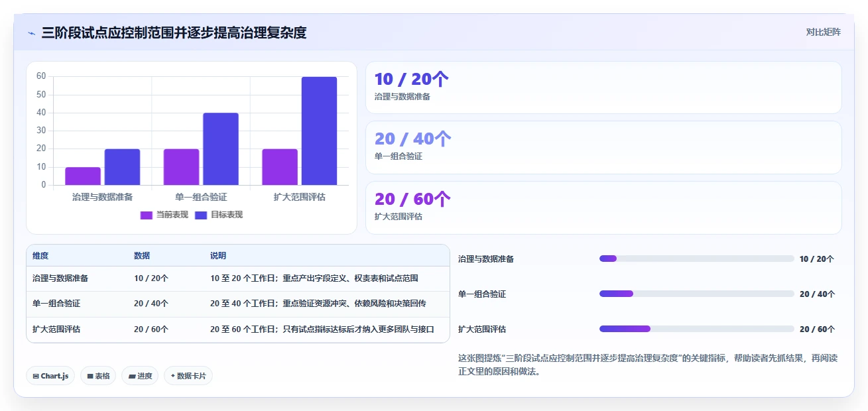
Task: Click the lightning icon beside the title
Action: click(31, 32)
